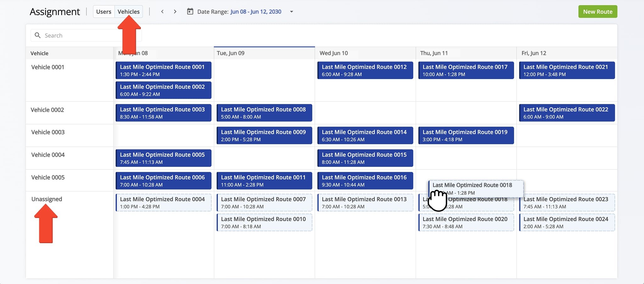Open unassigned Route 0007 card
The height and width of the screenshot is (284, 644).
pos(264,203)
